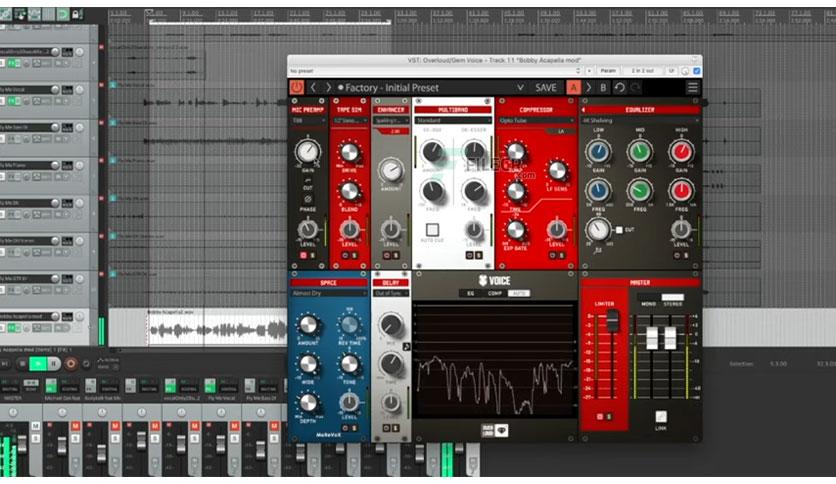Click the redo icon in plugin header

[x=636, y=87]
